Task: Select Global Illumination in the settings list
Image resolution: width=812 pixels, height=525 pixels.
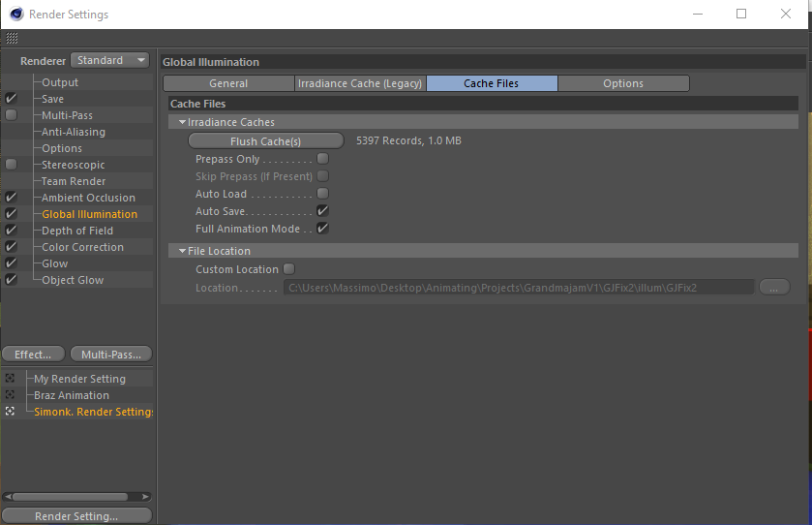Action: point(90,214)
